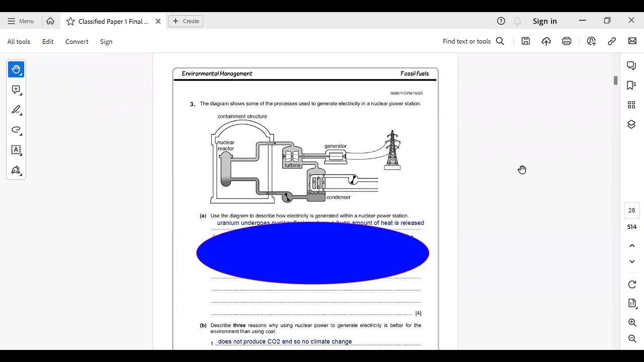Select the highlighter pen tool
The width and height of the screenshot is (644, 362).
[16, 110]
